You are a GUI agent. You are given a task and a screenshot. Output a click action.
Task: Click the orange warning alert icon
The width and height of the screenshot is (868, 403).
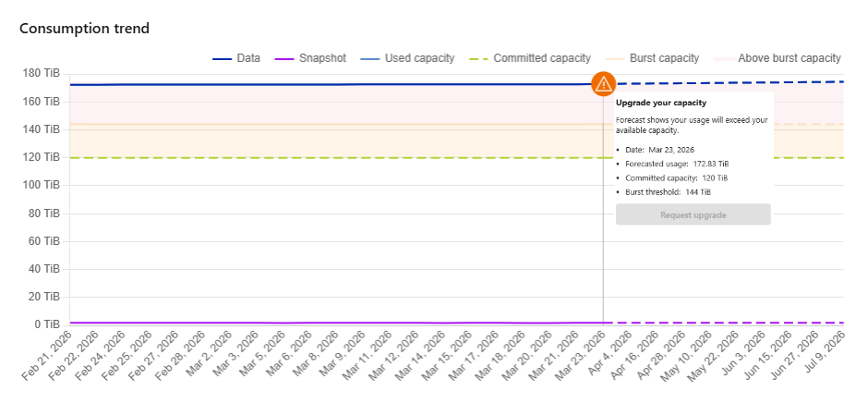click(x=603, y=84)
